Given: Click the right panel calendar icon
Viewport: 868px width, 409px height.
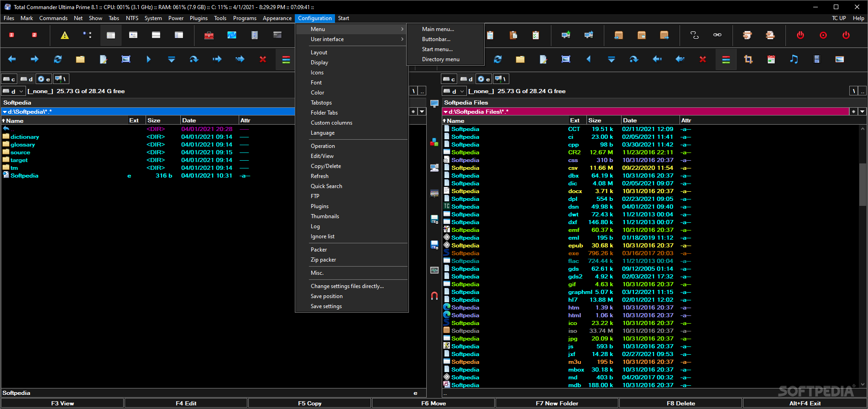Looking at the screenshot, I should pos(771,59).
